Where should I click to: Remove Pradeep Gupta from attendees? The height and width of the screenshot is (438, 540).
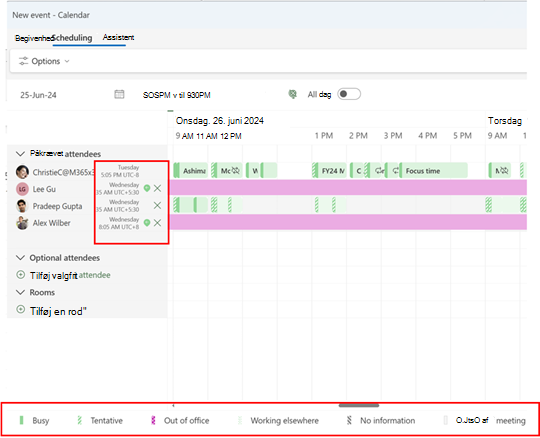pos(157,206)
